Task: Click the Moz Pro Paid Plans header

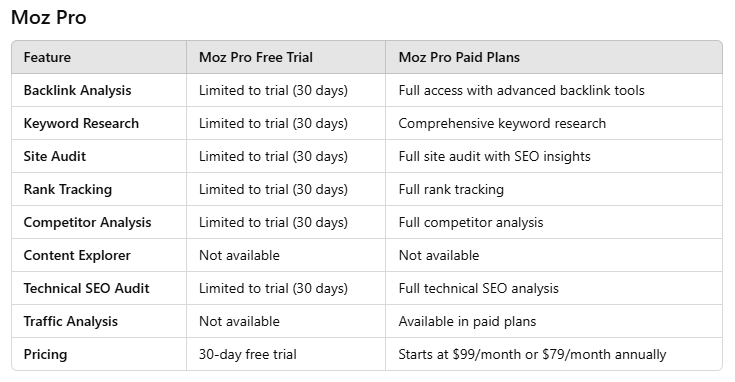Action: 459,57
